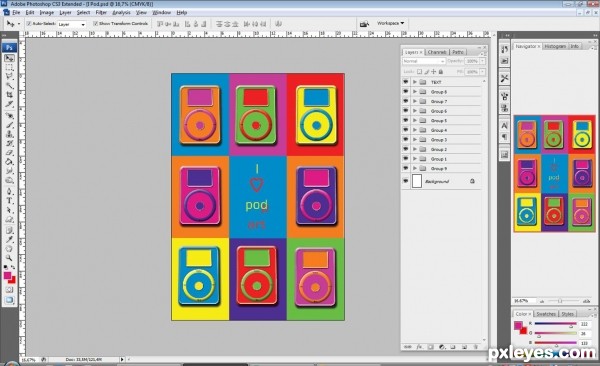Open the blend mode Normal dropdown

(x=424, y=61)
